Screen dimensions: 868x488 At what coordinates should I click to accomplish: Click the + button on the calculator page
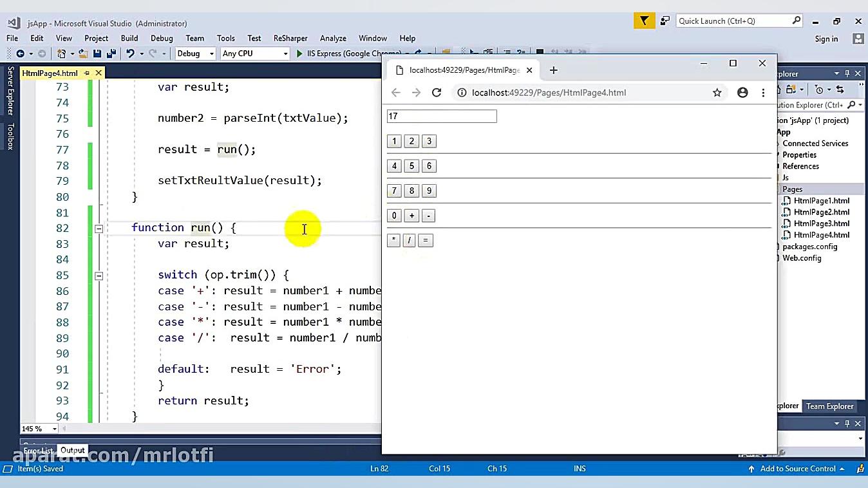pyautogui.click(x=411, y=216)
